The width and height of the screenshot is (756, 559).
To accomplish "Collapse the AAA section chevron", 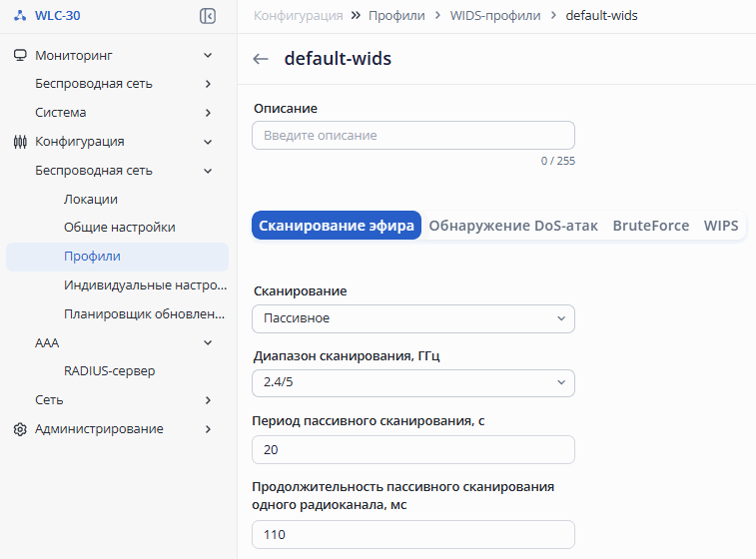I will click(x=208, y=342).
